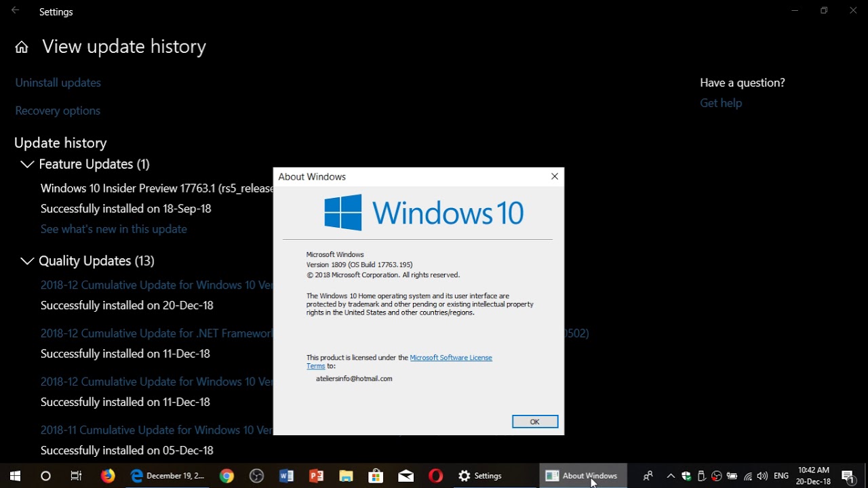Open the Windows Start menu
Viewport: 868px width, 488px height.
(15, 476)
